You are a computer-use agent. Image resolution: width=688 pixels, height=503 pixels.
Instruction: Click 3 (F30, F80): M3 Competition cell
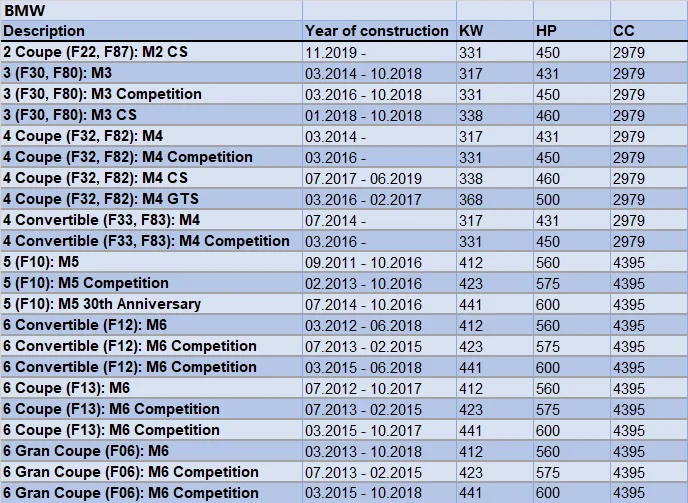[x=151, y=94]
